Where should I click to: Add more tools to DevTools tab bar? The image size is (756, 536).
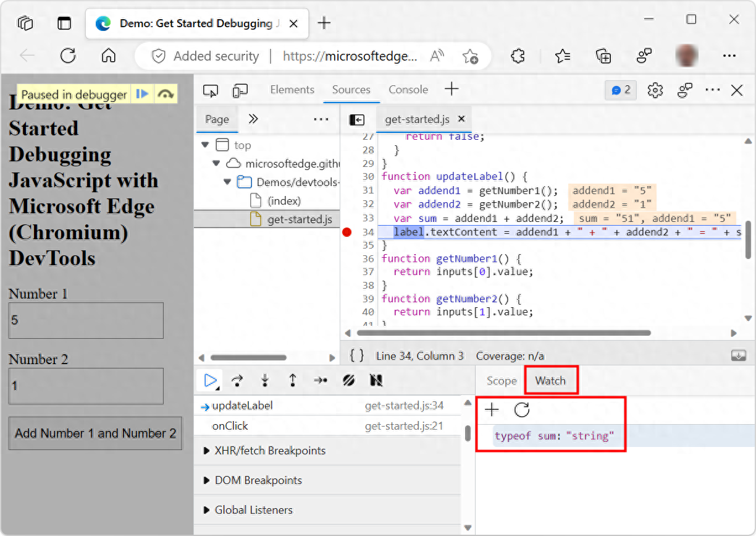pyautogui.click(x=451, y=90)
